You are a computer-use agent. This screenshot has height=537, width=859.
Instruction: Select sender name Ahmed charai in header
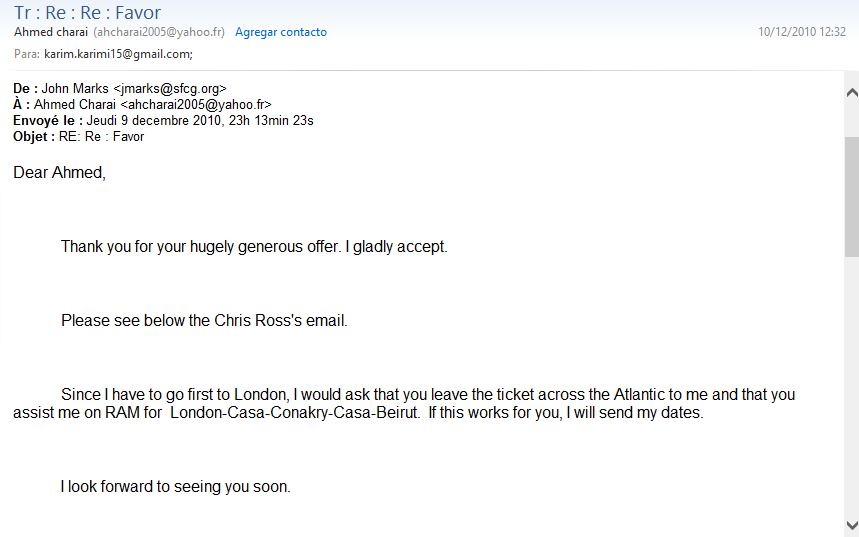(51, 32)
